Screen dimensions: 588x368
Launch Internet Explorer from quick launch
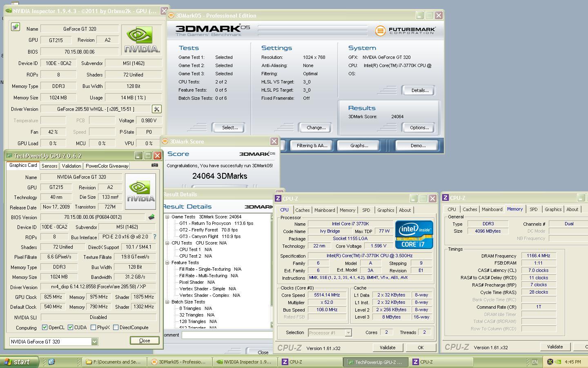click(x=51, y=362)
